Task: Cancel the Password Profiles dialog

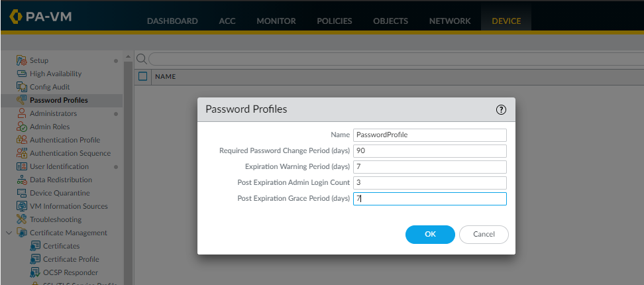Action: point(484,234)
